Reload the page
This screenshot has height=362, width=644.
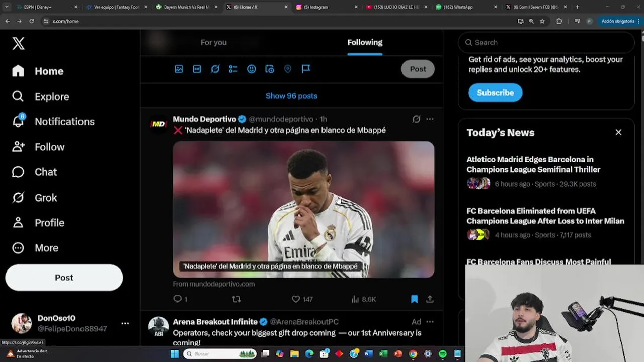click(31, 21)
